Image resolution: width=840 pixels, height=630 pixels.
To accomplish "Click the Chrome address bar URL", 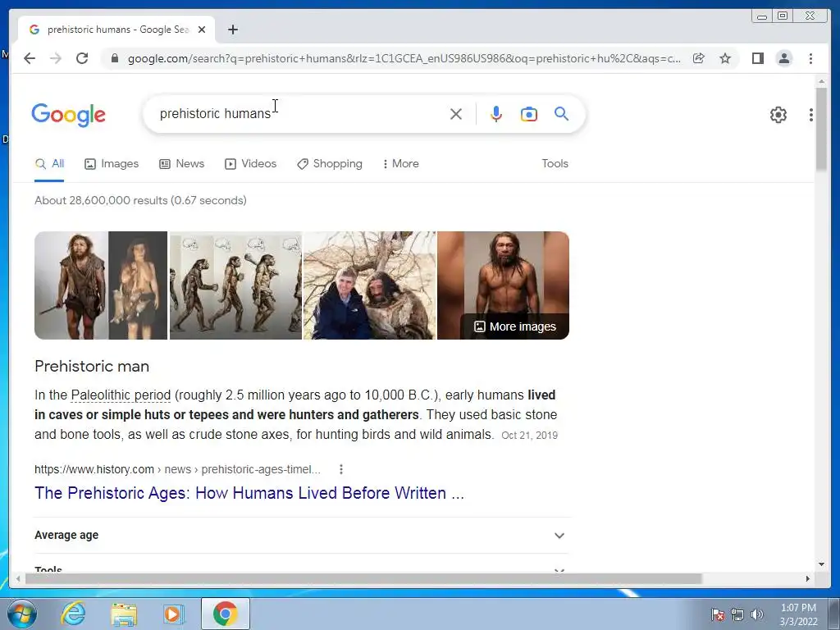I will point(404,58).
